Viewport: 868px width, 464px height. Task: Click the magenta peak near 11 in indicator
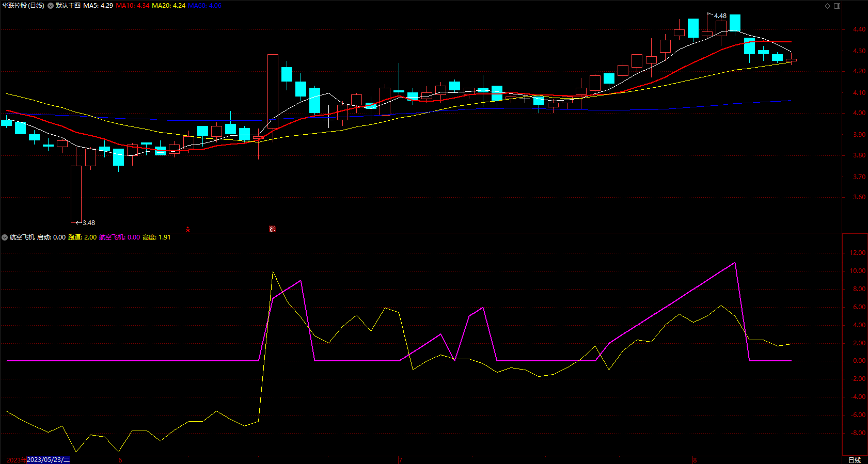[735, 263]
